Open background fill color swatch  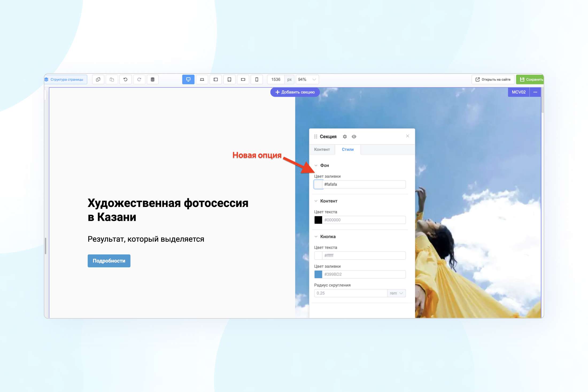point(318,184)
